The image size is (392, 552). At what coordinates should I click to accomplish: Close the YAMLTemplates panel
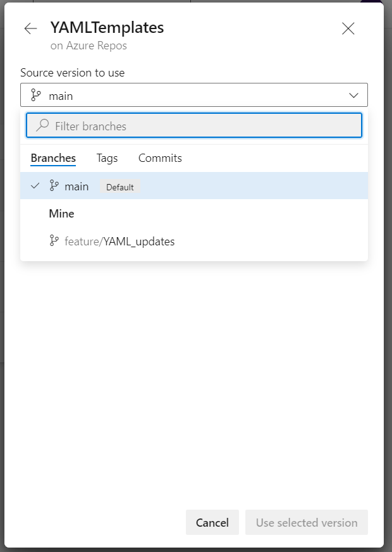click(348, 28)
